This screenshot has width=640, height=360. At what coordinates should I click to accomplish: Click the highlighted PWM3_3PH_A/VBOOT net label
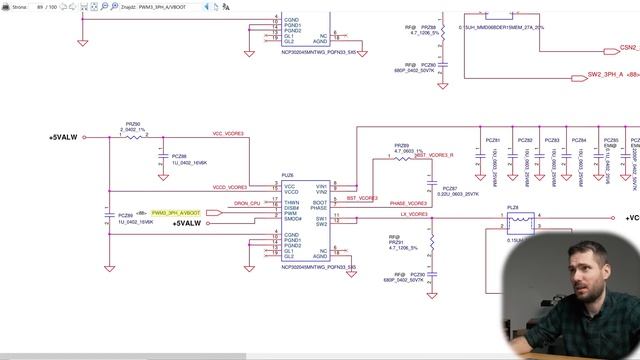pyautogui.click(x=176, y=213)
